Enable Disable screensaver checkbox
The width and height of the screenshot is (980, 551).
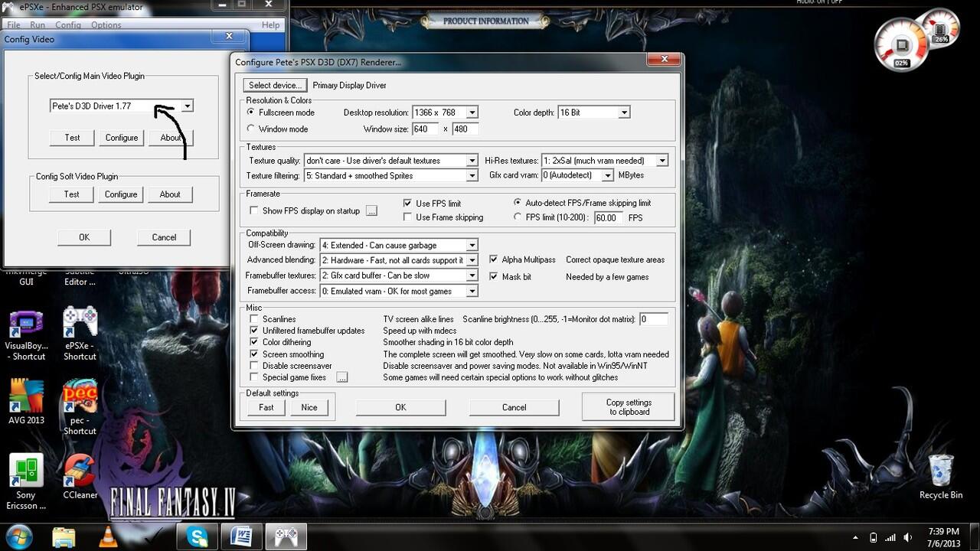coord(255,366)
